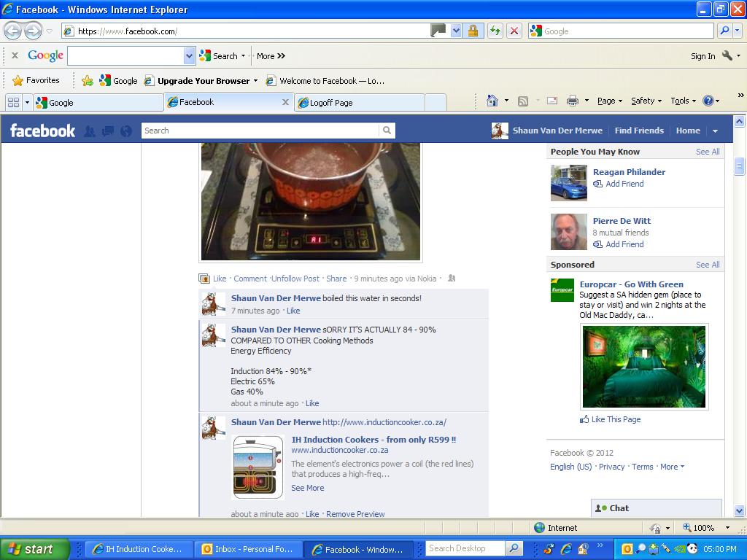Expand the Facebook account dropdown arrow
The image size is (747, 560).
tap(715, 131)
